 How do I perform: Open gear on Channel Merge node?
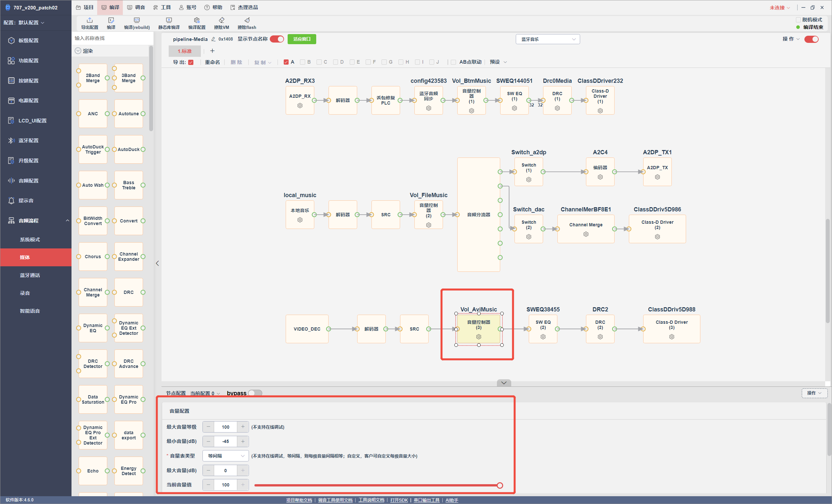coord(586,234)
